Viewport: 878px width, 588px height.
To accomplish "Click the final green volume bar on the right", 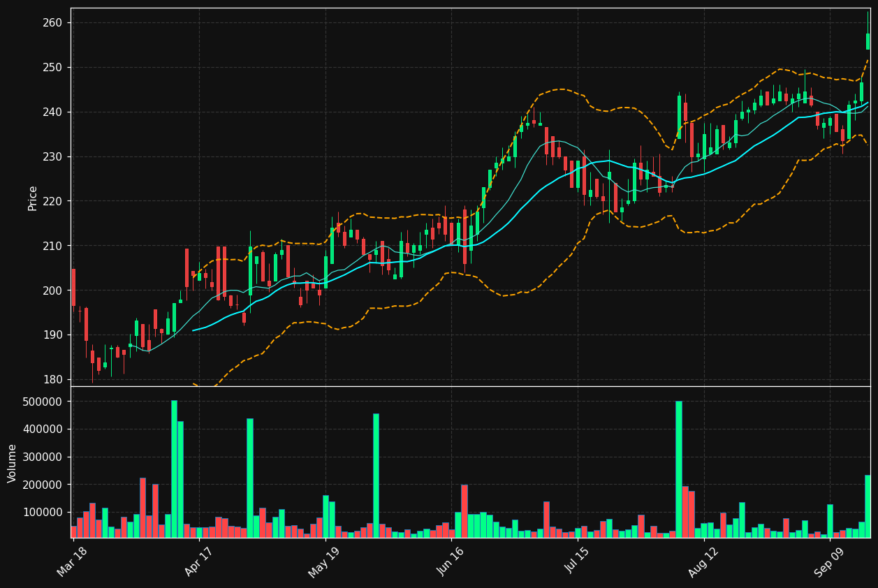I will pyautogui.click(x=868, y=506).
